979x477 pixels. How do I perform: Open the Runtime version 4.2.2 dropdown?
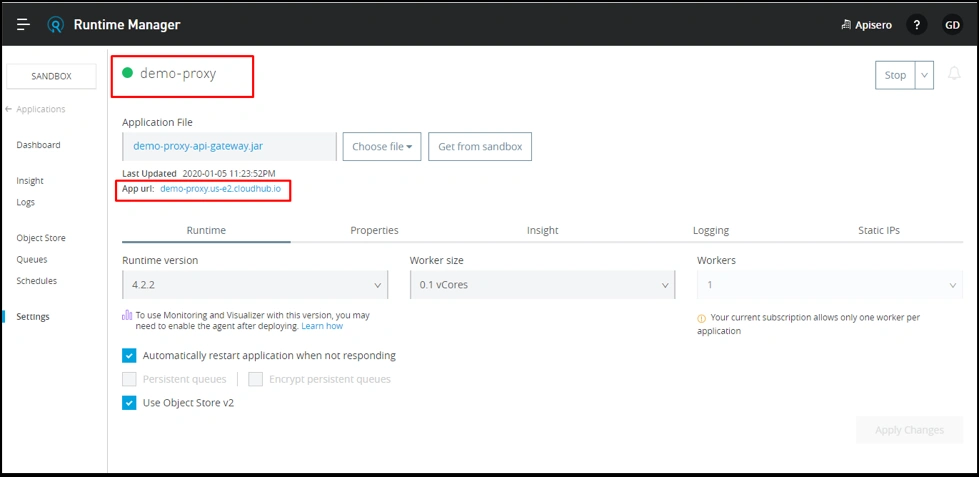tap(255, 285)
